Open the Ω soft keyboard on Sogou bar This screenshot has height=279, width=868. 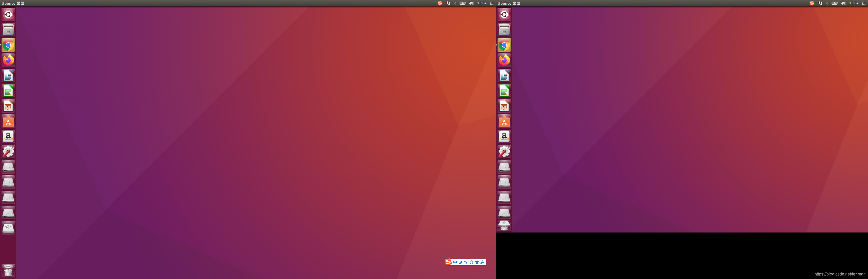pos(471,262)
